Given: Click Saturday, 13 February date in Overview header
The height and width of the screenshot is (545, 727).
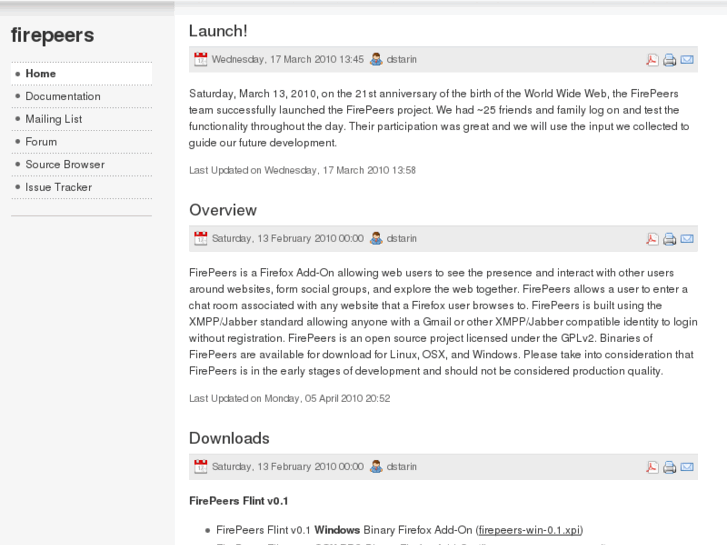Looking at the screenshot, I should point(287,238).
